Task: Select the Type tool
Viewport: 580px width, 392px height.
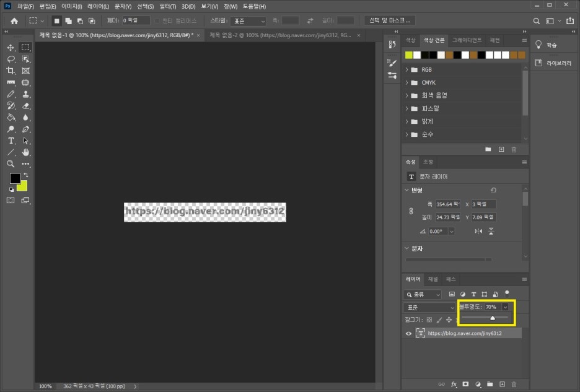Action: 11,141
